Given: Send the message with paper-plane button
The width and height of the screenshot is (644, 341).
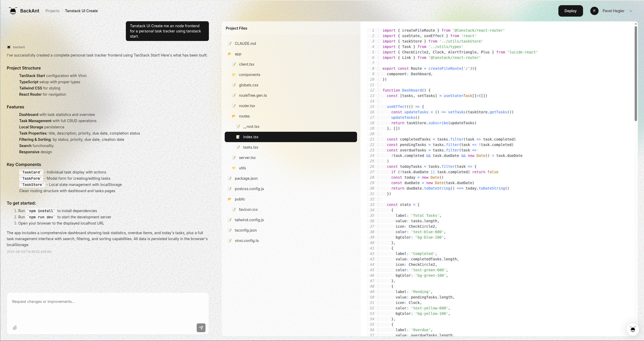Looking at the screenshot, I should [201, 328].
